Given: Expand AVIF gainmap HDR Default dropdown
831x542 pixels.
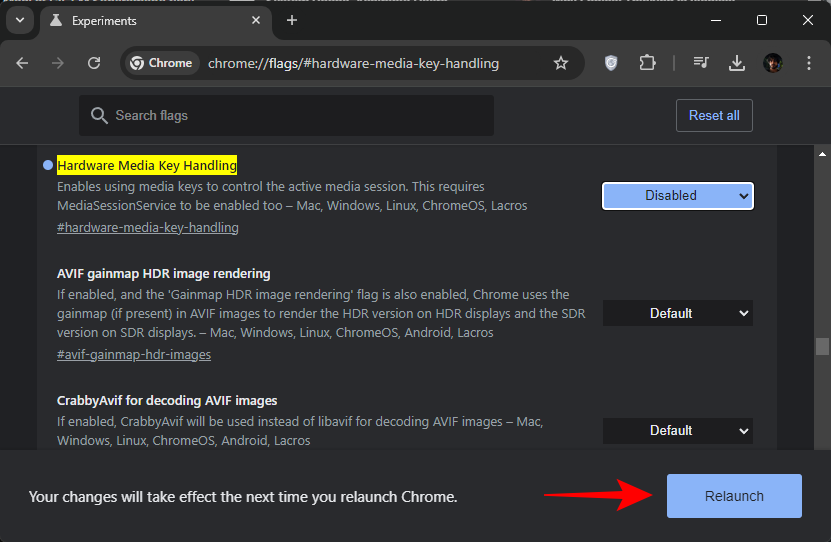Looking at the screenshot, I should click(x=677, y=313).
